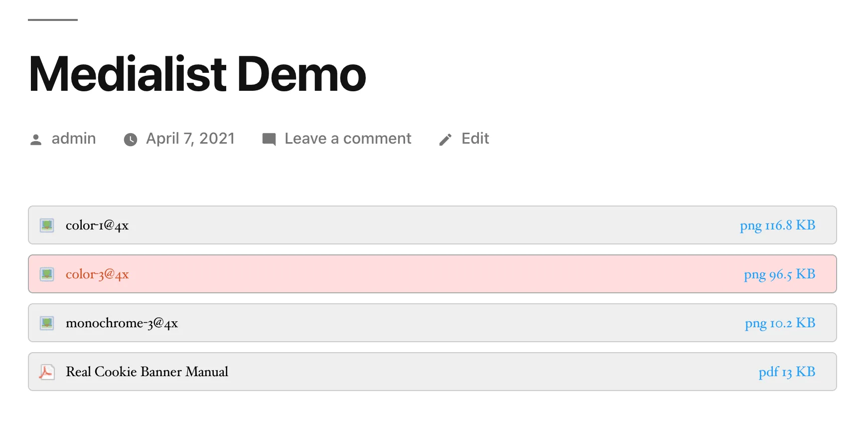Screen dimensions: 868x424
Task: Click the Leave a comment link
Action: pyautogui.click(x=348, y=138)
